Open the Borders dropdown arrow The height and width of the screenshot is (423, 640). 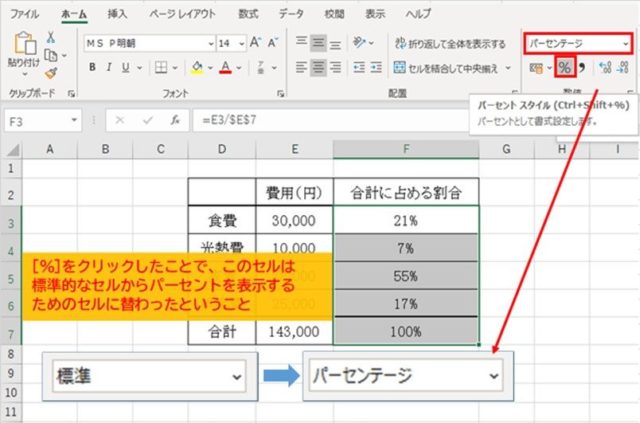pyautogui.click(x=175, y=68)
